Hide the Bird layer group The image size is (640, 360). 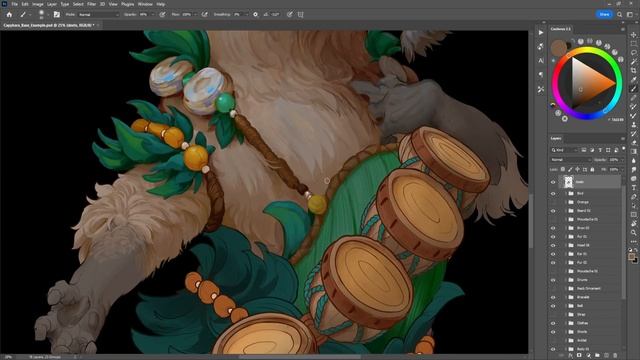click(x=553, y=193)
